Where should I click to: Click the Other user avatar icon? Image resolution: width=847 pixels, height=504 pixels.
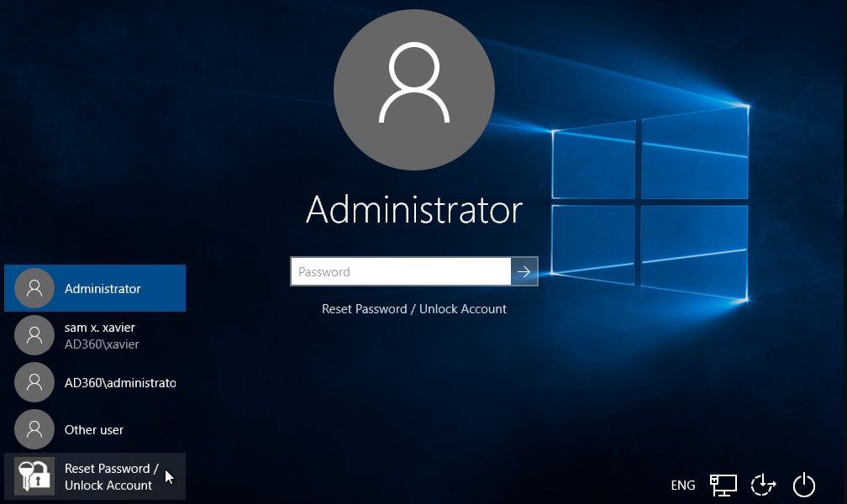(34, 429)
